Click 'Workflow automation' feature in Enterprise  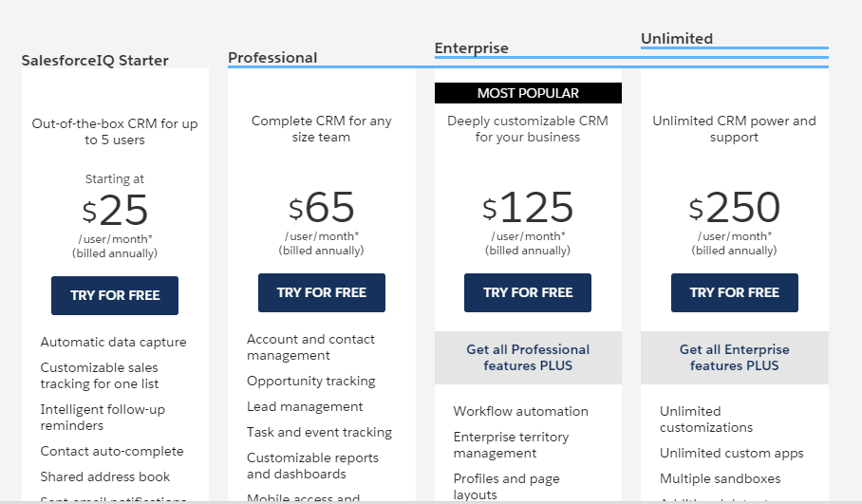click(x=520, y=412)
